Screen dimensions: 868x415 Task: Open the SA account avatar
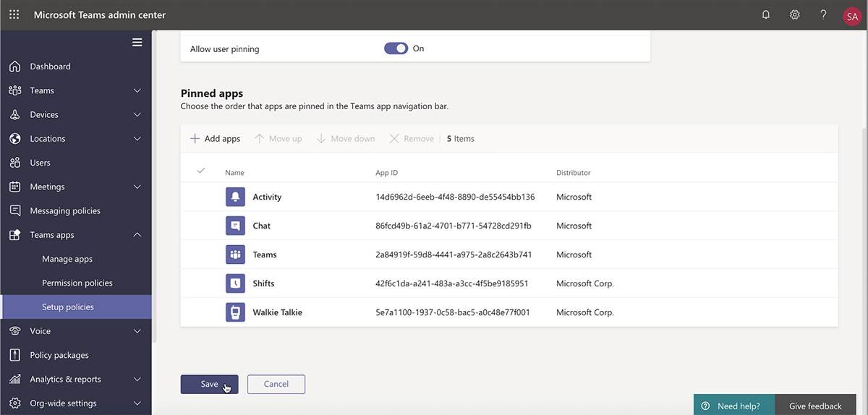tap(851, 15)
